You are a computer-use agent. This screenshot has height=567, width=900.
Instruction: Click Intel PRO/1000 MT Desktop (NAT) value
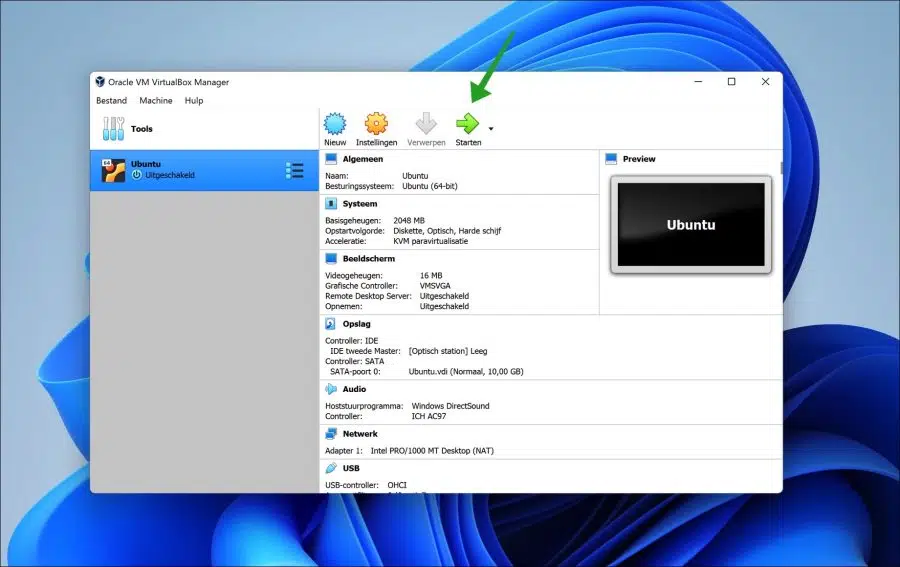click(x=432, y=451)
